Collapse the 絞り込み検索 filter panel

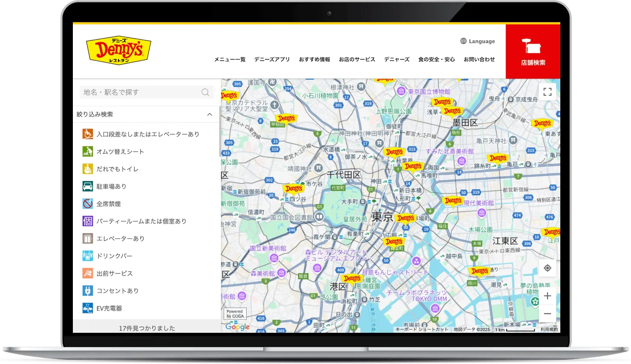(x=209, y=114)
